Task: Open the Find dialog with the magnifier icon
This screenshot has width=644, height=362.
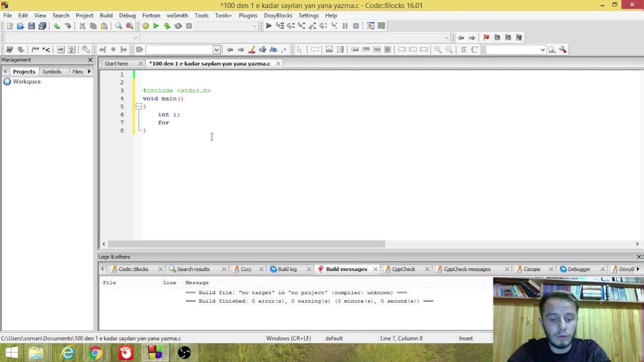Action: [x=117, y=25]
